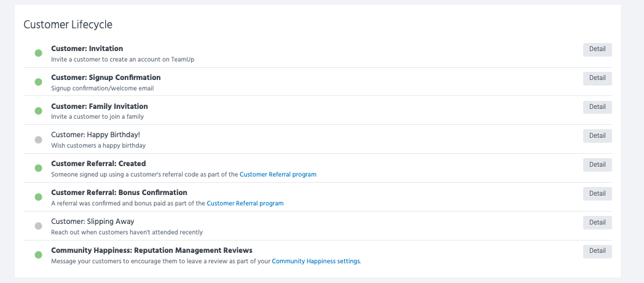
Task: Open Customer Referral program link under Bonus Confirmation
Action: (245, 204)
